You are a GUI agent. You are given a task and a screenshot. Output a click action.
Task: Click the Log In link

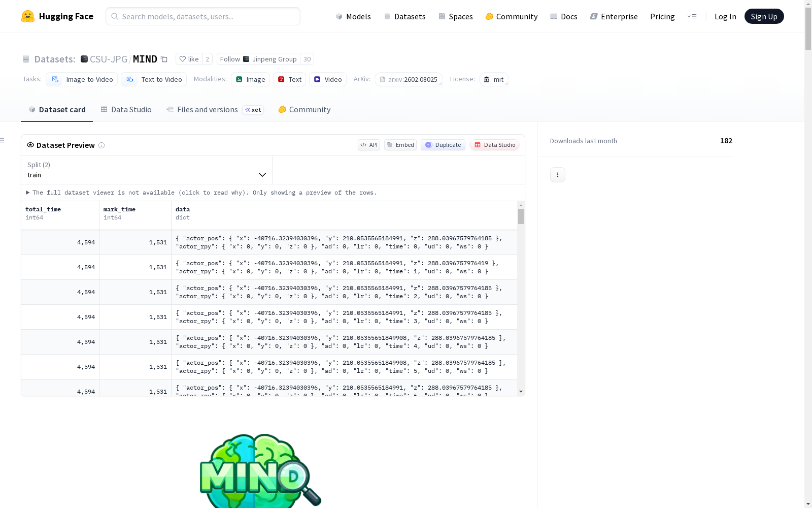coord(725,16)
